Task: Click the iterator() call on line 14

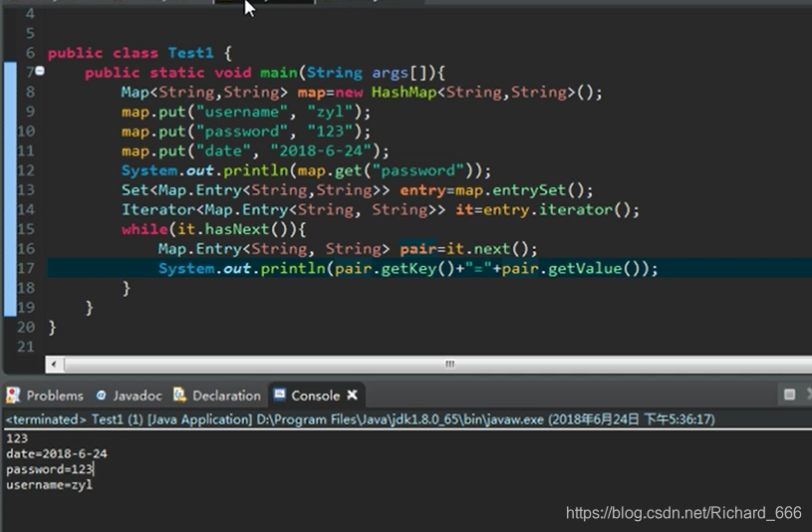Action: pyautogui.click(x=584, y=210)
